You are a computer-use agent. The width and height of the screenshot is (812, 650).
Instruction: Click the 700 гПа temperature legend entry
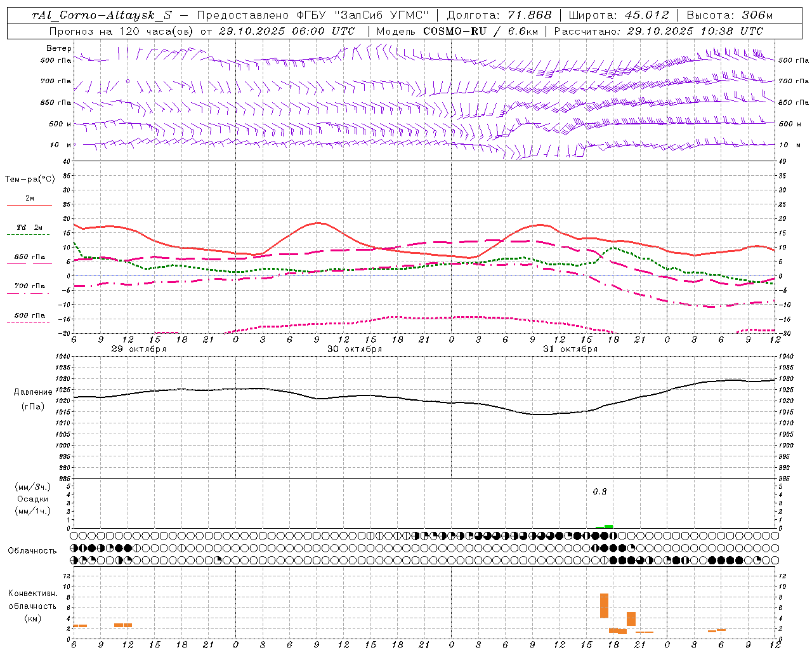pyautogui.click(x=29, y=289)
